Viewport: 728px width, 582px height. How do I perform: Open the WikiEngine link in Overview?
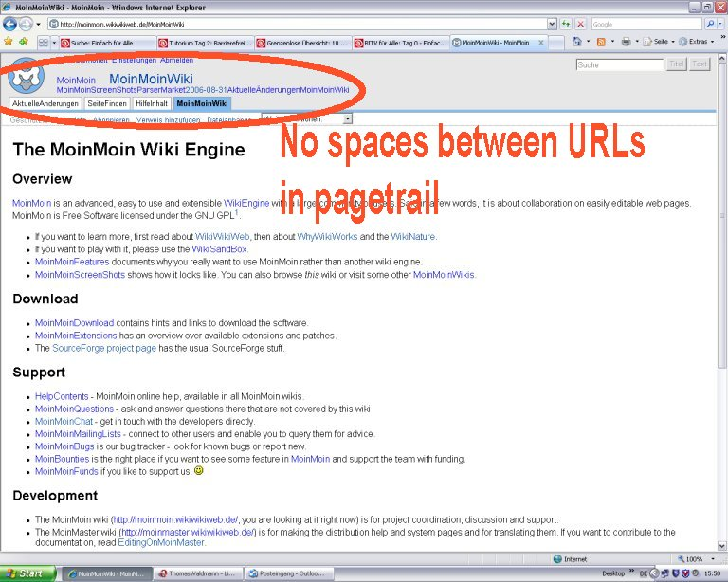point(246,203)
